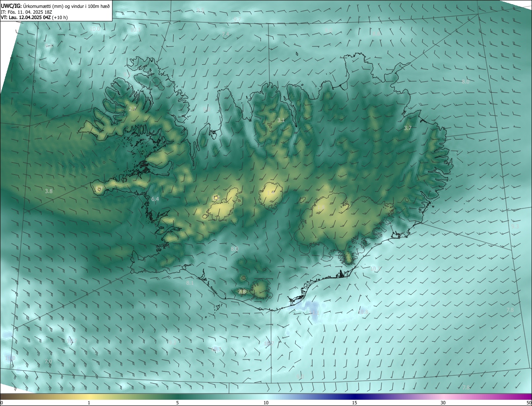Screen dimensions: 532x406
Task: Select the initial time line "IT: Fös. 11. 04. 2025 18Z"
Action: click(26, 12)
